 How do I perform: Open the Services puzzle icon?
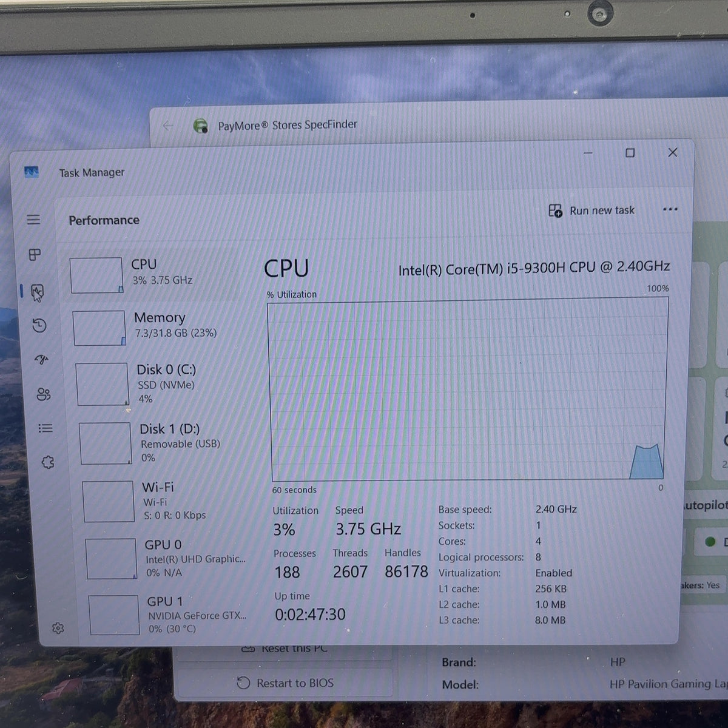click(48, 463)
